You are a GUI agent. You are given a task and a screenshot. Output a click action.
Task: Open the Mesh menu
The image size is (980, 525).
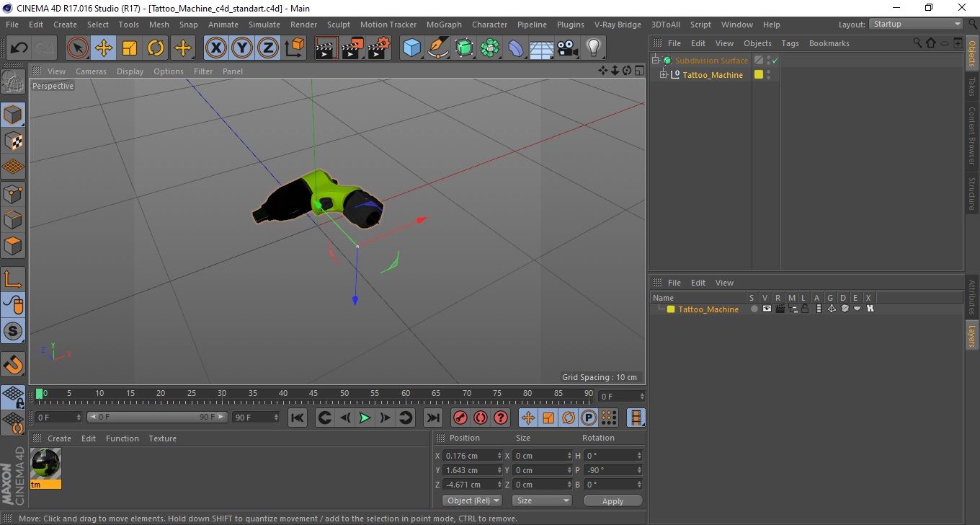(x=159, y=25)
